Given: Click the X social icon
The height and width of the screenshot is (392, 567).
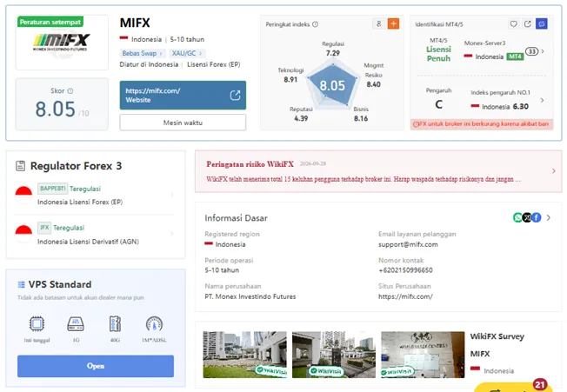Looking at the screenshot, I should (x=527, y=217).
